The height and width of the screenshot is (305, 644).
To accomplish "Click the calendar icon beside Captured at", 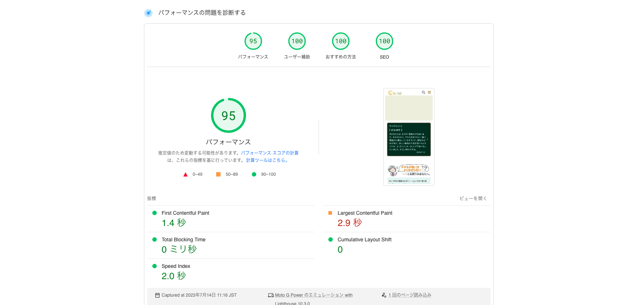I will pos(157,295).
